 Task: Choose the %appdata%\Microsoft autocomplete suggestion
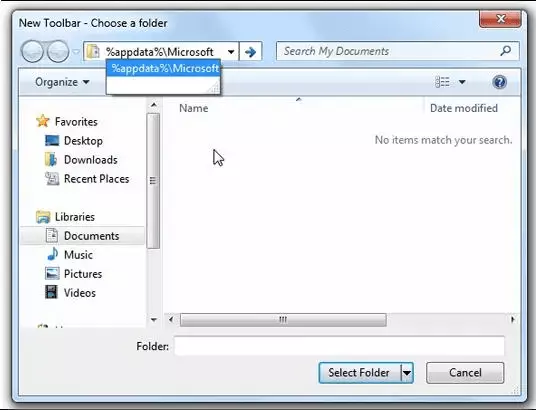click(163, 68)
